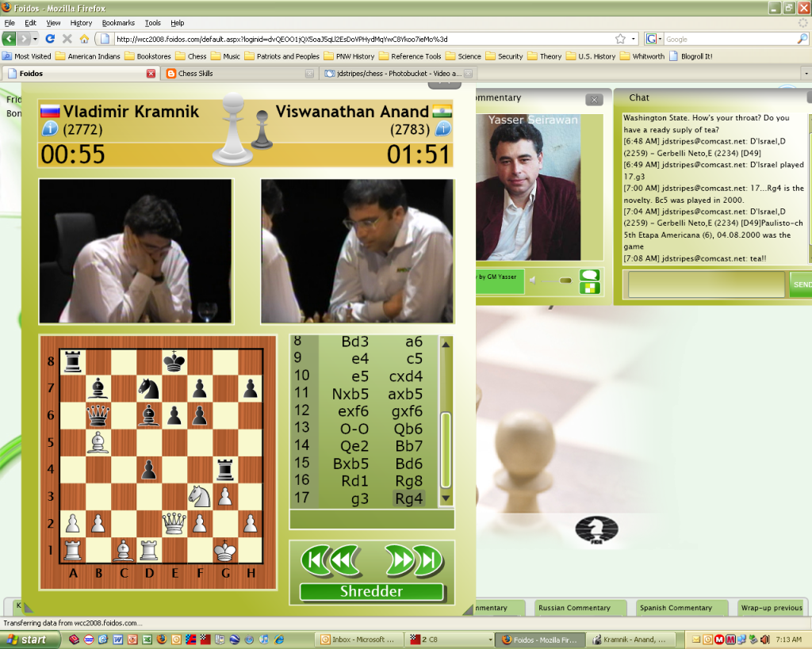This screenshot has width=812, height=649.
Task: Click the Anand video feed
Action: click(357, 251)
